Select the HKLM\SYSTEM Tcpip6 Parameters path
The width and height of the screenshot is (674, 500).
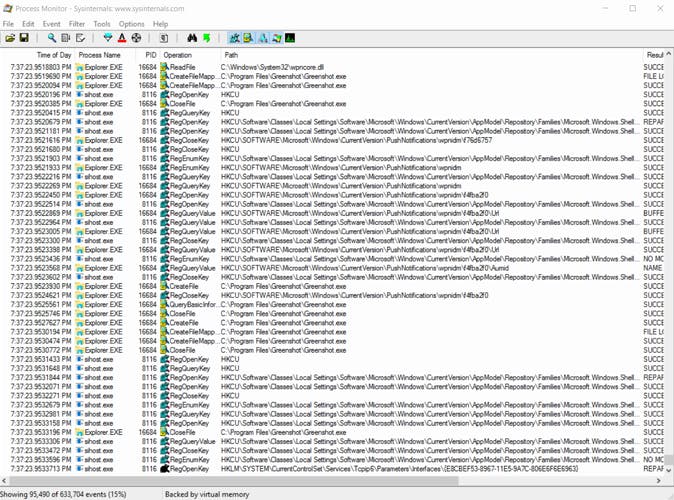(x=399, y=469)
